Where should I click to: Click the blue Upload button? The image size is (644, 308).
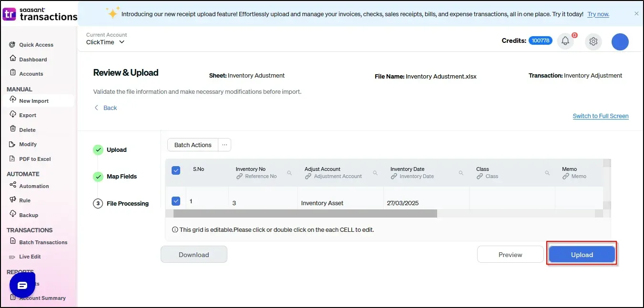582,255
